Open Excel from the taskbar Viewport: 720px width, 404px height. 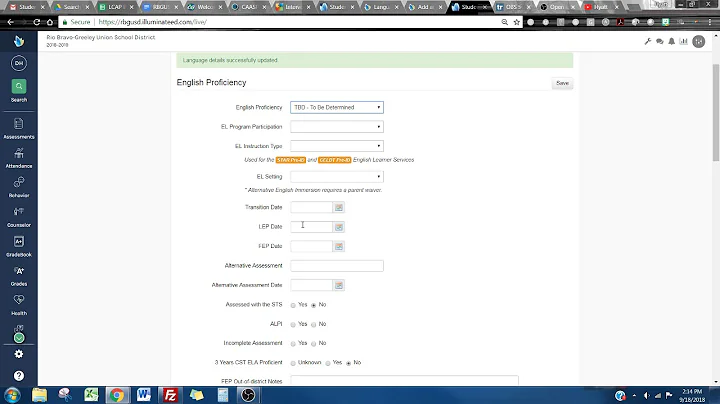(91, 395)
